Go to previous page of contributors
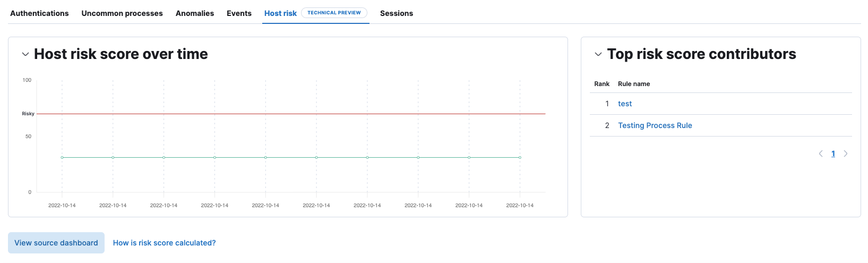 [821, 154]
